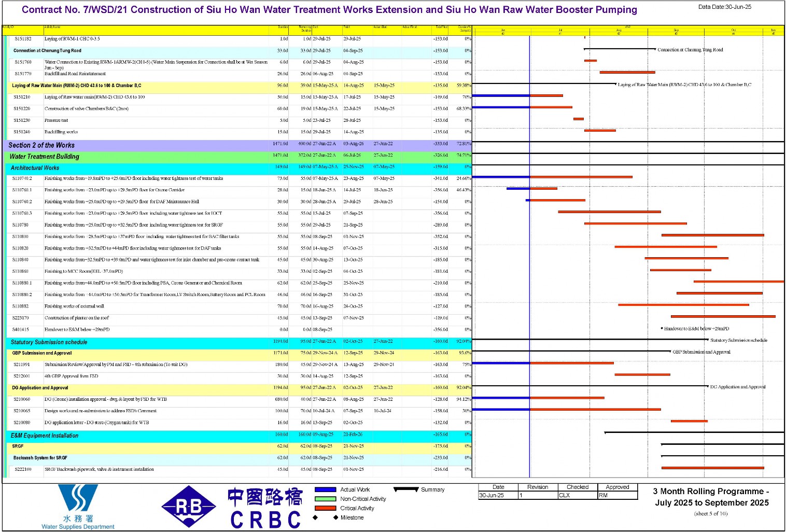Image resolution: width=786 pixels, height=532 pixels.
Task: Click the 'Data Date:30-Jun-25' label
Action: 724,7
